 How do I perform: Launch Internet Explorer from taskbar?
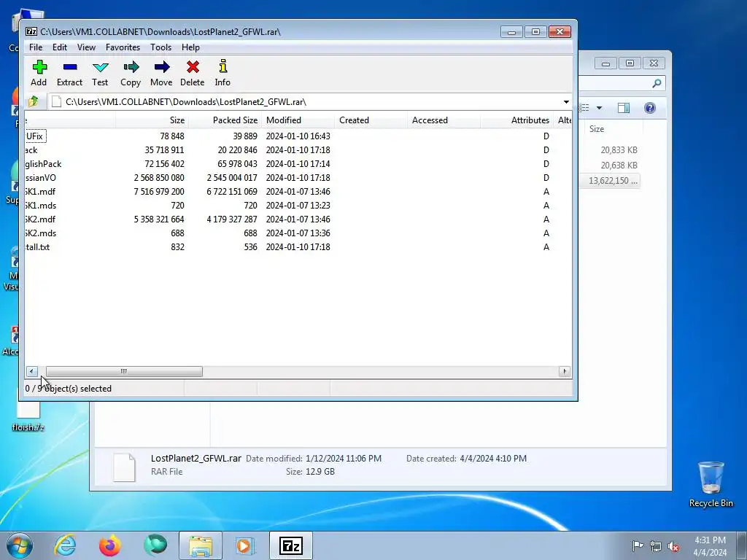pyautogui.click(x=65, y=545)
